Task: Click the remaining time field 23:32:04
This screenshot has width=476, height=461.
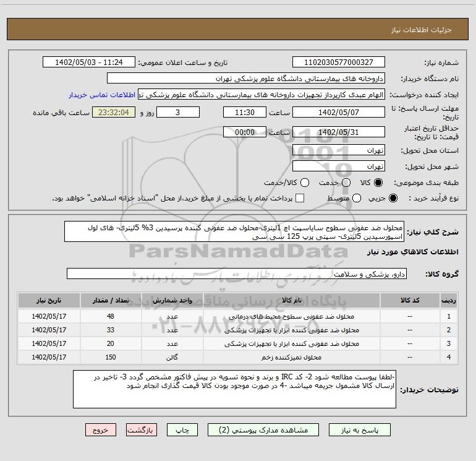Action: coord(114,112)
